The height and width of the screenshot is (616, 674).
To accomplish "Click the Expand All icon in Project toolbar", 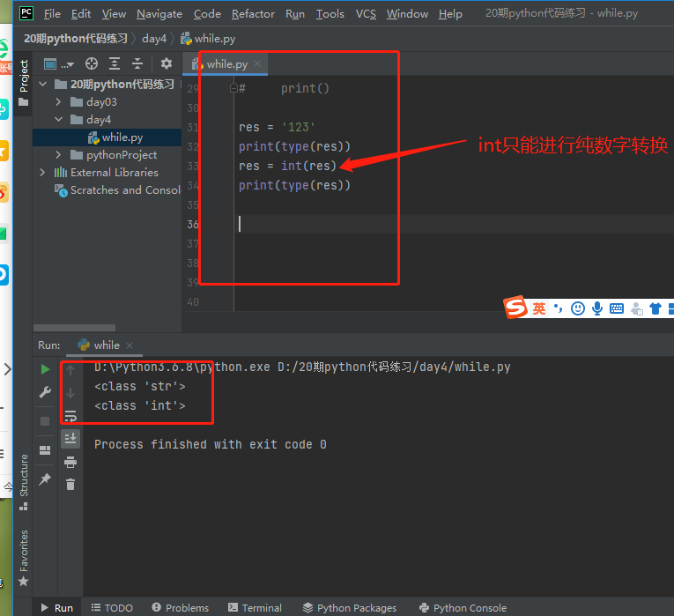I will pyautogui.click(x=115, y=63).
